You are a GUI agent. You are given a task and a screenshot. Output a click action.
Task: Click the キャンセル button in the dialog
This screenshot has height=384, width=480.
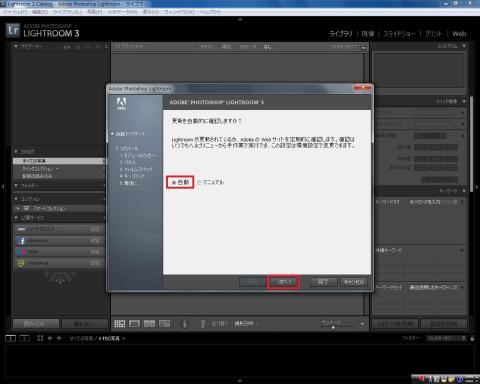(354, 282)
